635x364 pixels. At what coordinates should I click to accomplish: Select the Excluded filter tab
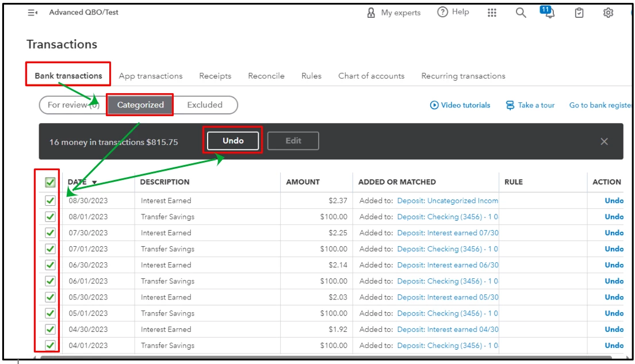205,105
